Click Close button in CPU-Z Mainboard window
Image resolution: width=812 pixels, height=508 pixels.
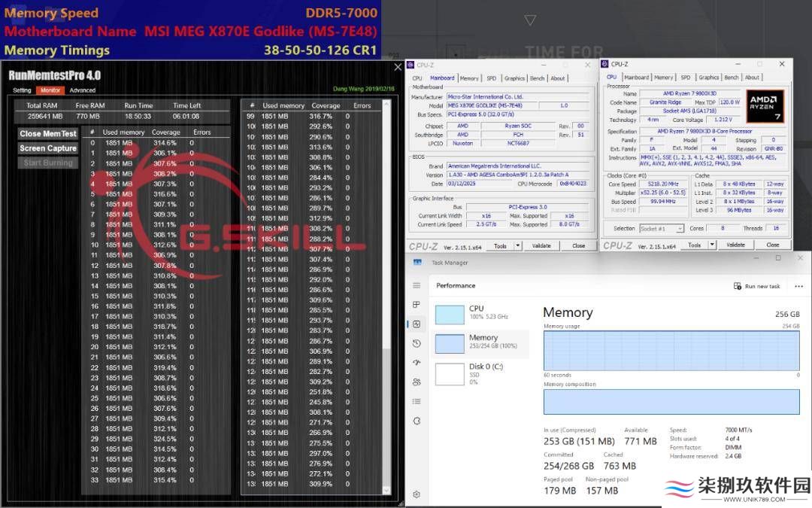tap(578, 245)
